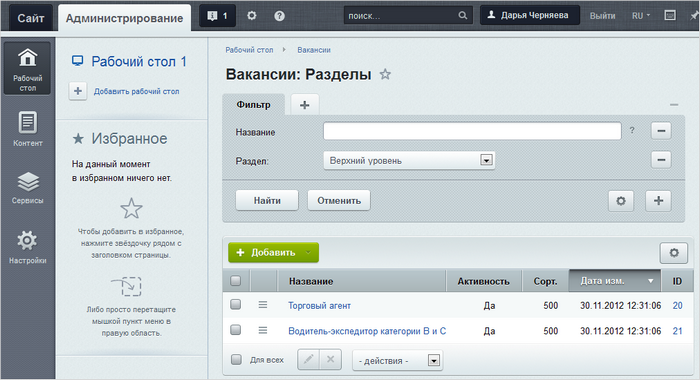
Task: Click the Найти button
Action: 267,200
